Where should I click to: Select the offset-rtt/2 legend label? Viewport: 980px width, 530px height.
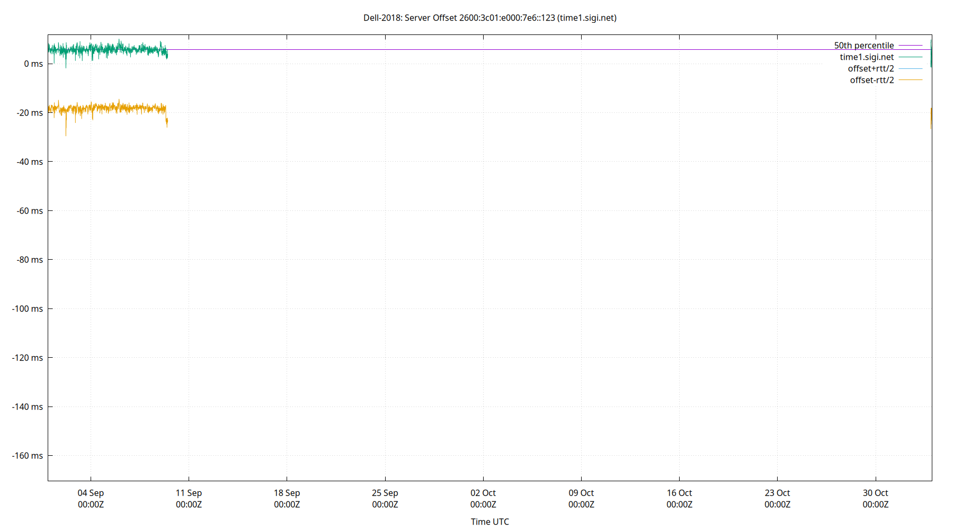click(x=871, y=80)
